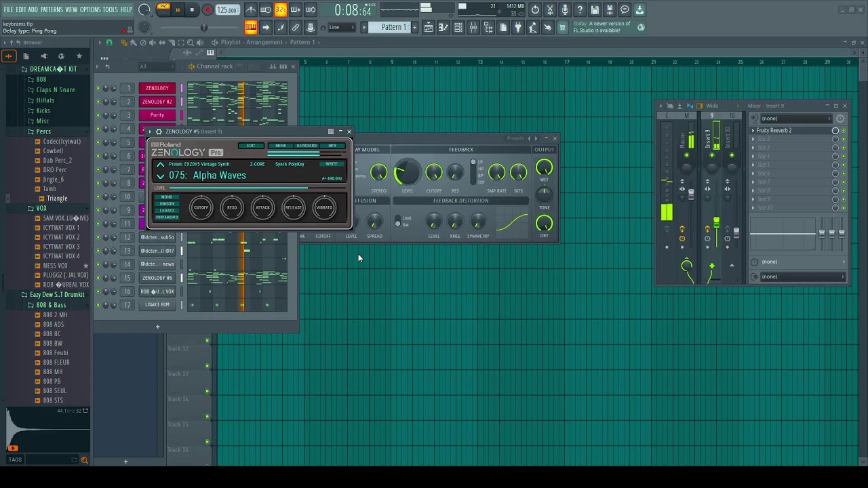
Task: Open the OPTIONS menu
Action: click(90, 9)
